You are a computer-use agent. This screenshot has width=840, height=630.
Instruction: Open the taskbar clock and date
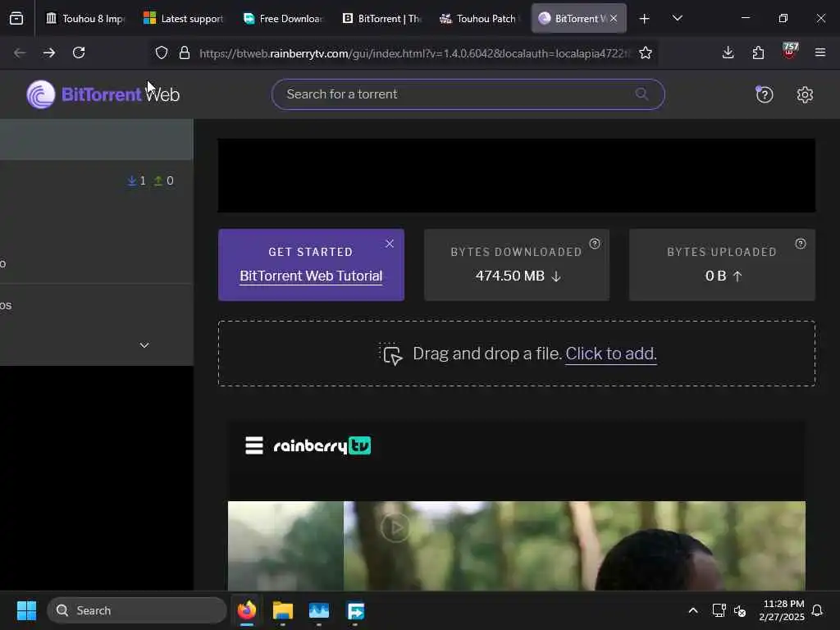tap(782, 610)
